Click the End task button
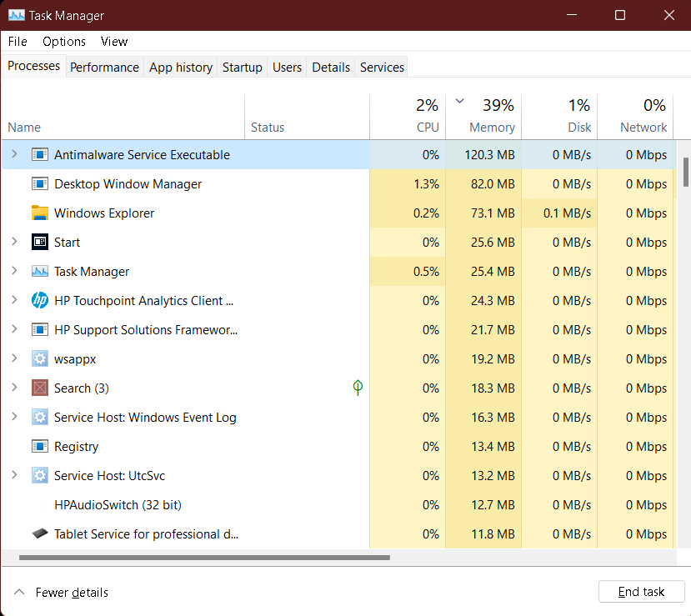This screenshot has width=691, height=616. (641, 591)
